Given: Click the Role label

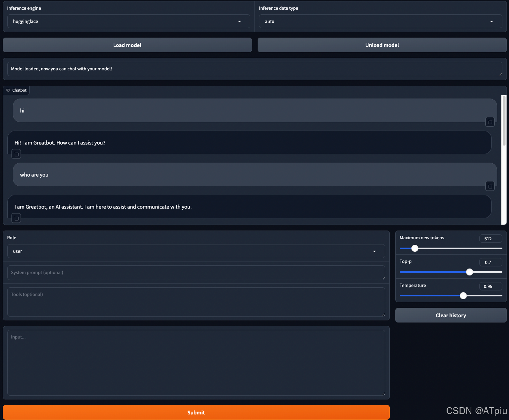Looking at the screenshot, I should (x=12, y=238).
